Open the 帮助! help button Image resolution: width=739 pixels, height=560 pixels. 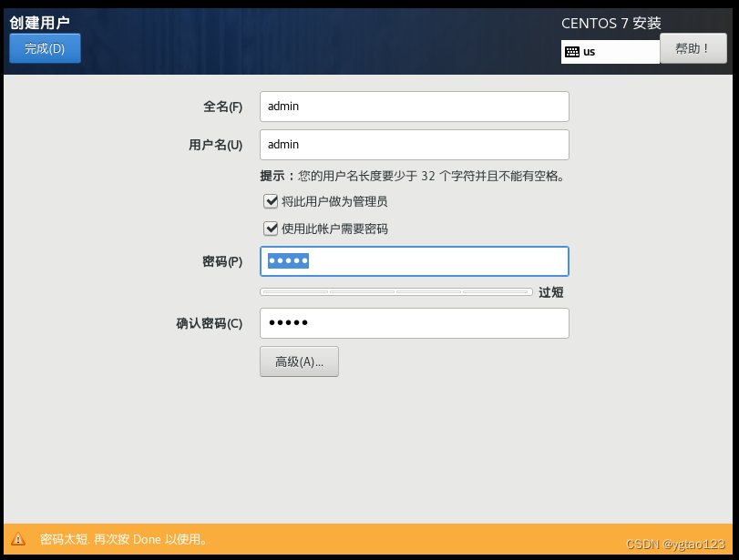(x=693, y=48)
